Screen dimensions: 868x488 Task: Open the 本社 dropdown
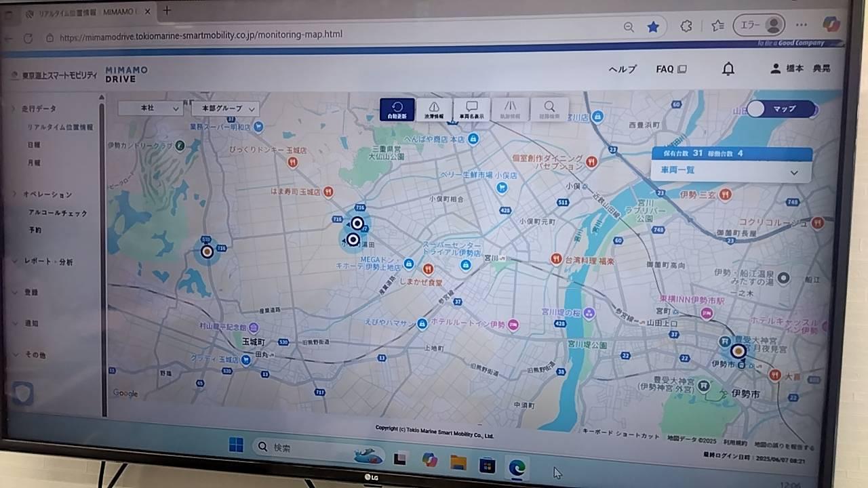coord(151,108)
